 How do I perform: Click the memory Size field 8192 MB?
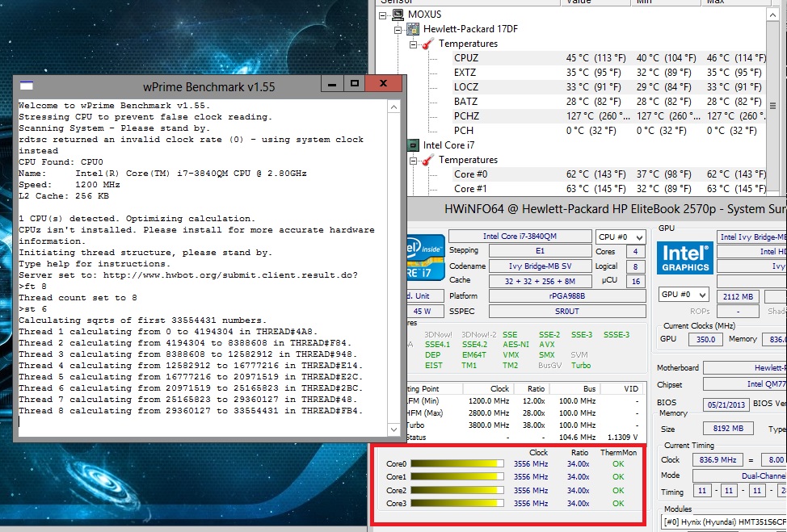pos(729,429)
